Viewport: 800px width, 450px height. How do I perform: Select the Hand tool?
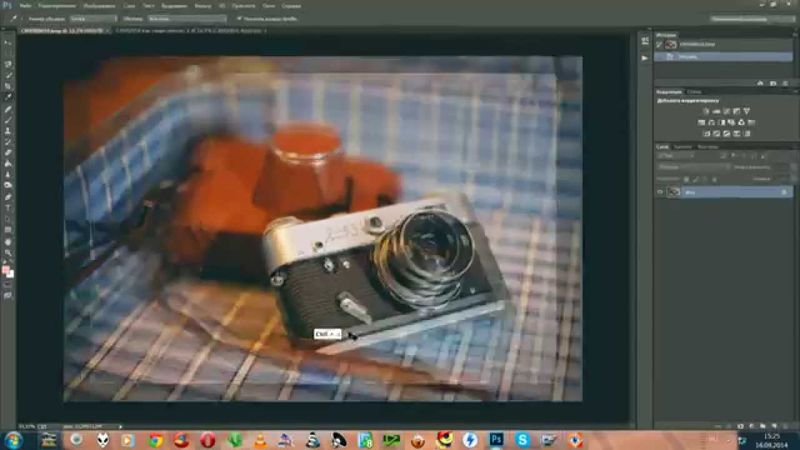(x=8, y=242)
